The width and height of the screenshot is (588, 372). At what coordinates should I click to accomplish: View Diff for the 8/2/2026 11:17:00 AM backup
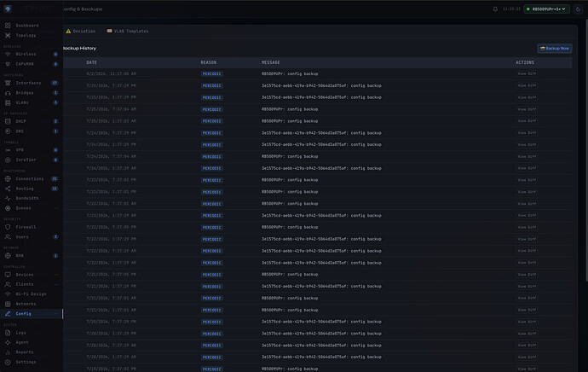527,73
